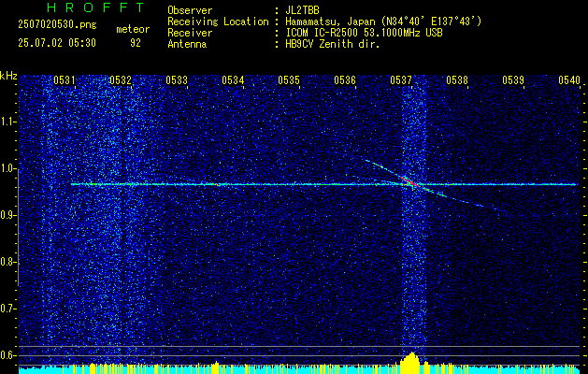Click the meteor count 92
This screenshot has height=374, width=588.
136,43
